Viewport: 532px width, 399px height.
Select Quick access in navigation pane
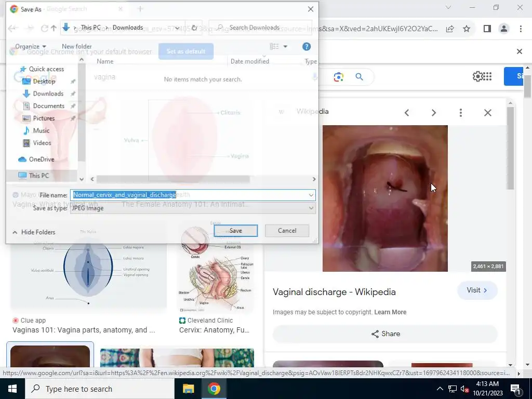coord(43,69)
